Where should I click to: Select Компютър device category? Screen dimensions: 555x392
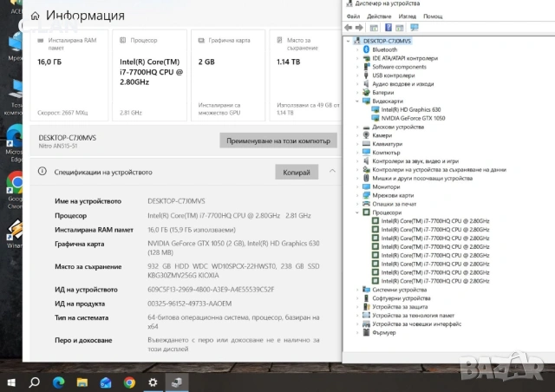pos(386,153)
